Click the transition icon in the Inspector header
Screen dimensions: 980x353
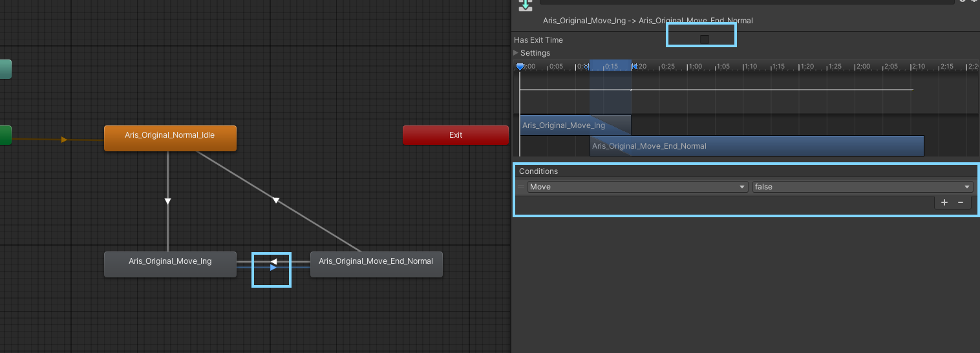tap(526, 5)
